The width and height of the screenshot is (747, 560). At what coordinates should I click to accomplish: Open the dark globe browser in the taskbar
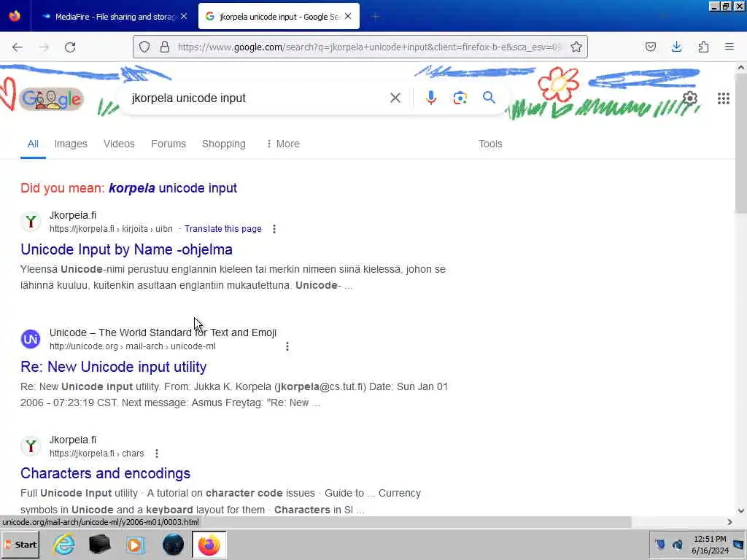pos(173,544)
